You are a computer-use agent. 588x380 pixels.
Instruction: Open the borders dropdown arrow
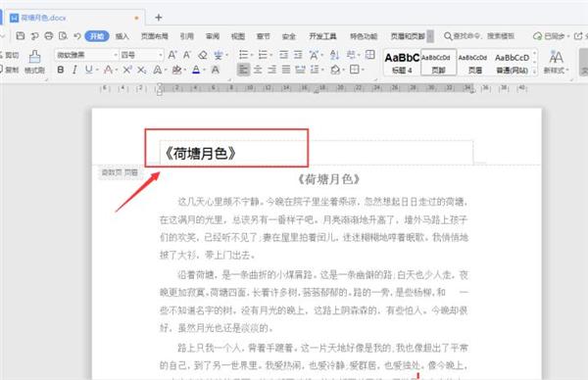coord(363,70)
